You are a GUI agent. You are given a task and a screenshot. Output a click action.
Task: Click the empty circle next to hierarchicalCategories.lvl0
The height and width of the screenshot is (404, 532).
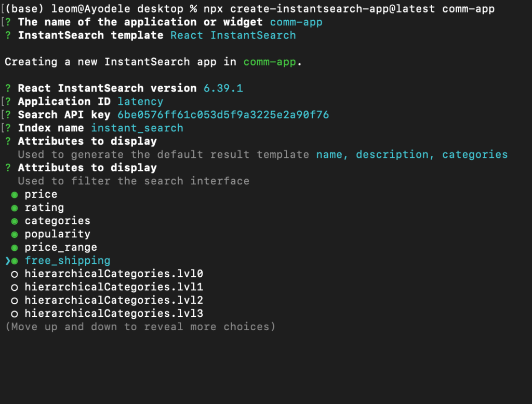[14, 274]
